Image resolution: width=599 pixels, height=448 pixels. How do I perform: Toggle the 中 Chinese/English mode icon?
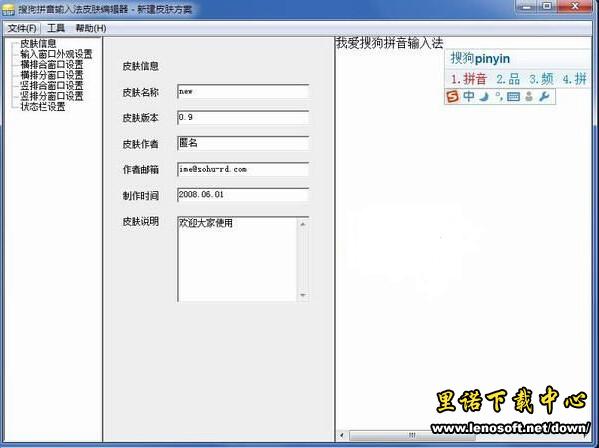(469, 96)
